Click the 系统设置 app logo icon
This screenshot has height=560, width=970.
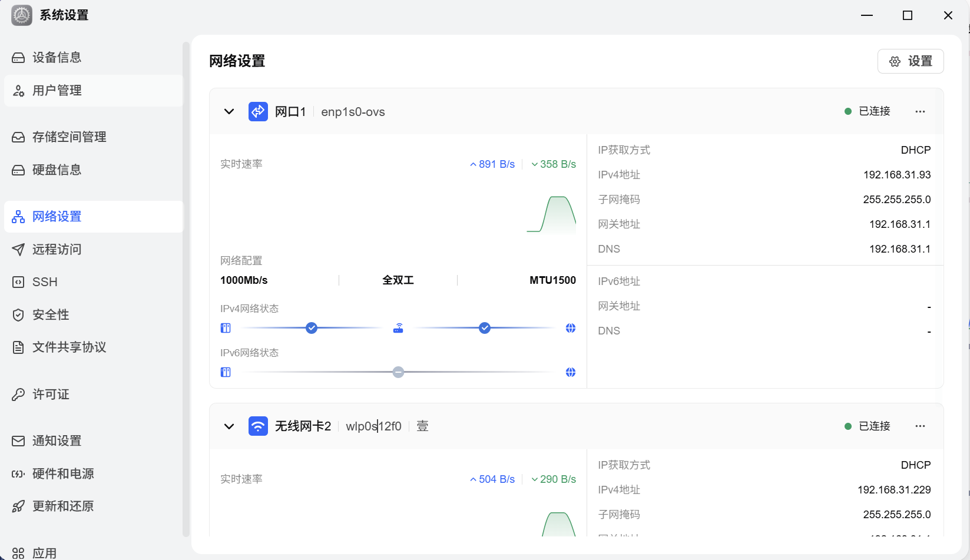22,15
